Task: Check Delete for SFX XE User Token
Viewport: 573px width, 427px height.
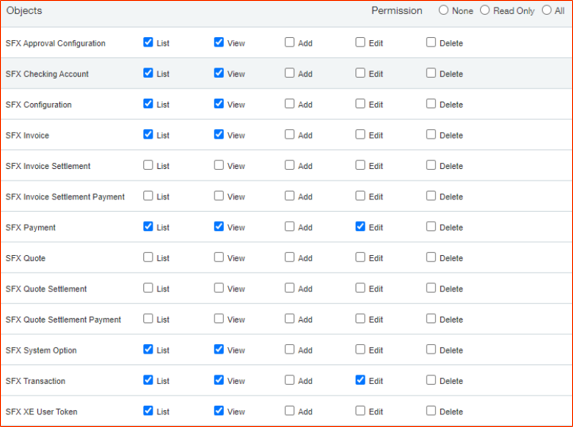Action: [431, 411]
